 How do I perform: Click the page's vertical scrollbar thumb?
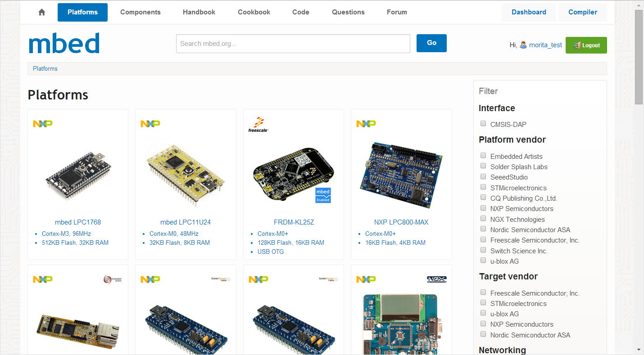[639, 57]
